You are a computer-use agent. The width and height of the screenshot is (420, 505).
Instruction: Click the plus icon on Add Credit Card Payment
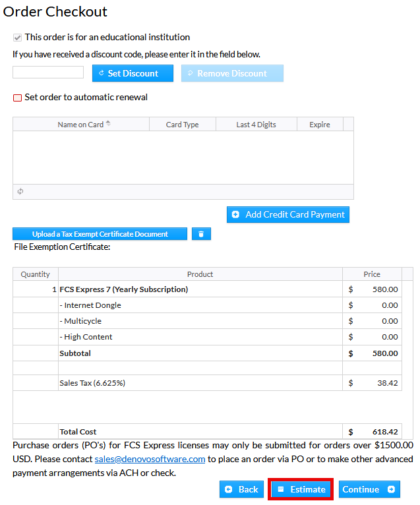235,214
